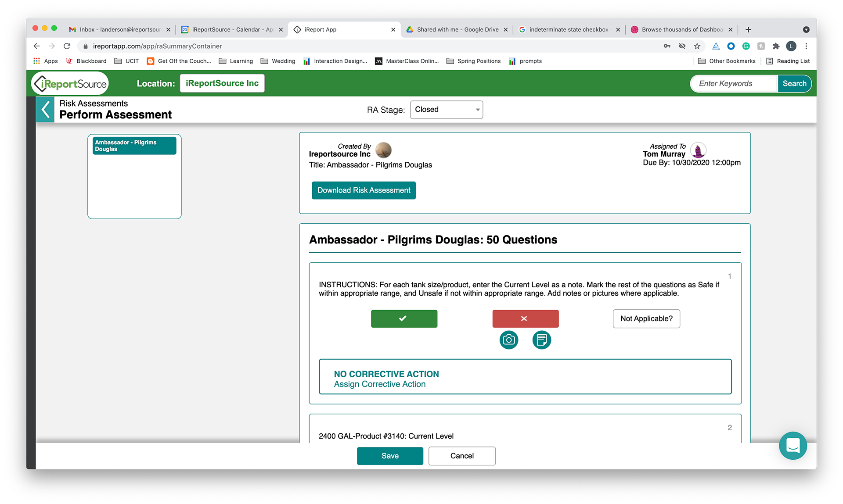Open the UCIT bookmarks folder
Image resolution: width=843 pixels, height=504 pixels.
pyautogui.click(x=126, y=61)
